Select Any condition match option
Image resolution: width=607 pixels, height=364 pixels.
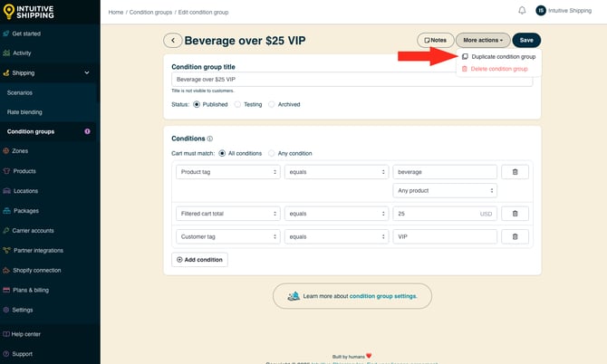click(x=272, y=153)
